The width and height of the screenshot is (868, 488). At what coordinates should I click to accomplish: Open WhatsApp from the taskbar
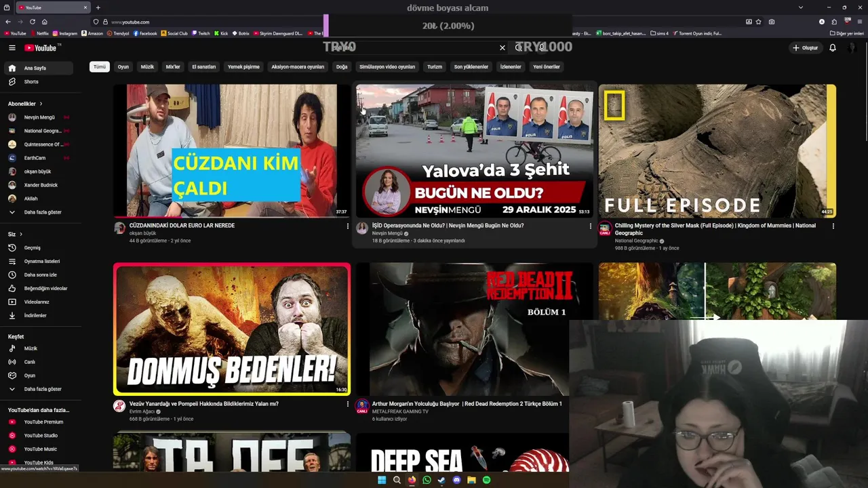pos(427,480)
